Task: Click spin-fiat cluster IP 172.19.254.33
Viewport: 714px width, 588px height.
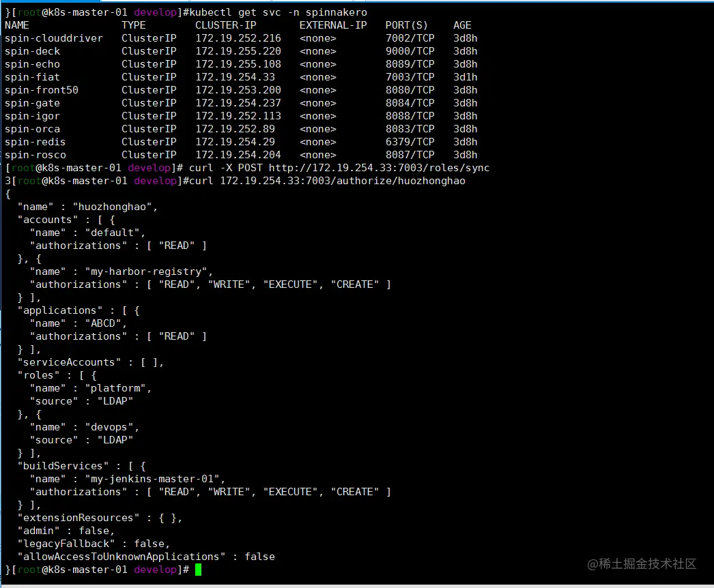Action: (235, 77)
